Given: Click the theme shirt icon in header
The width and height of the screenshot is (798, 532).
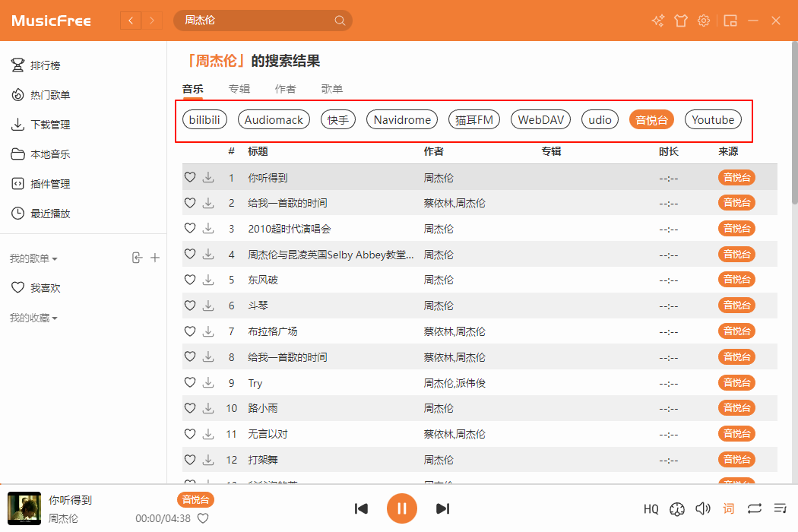Looking at the screenshot, I should 681,21.
